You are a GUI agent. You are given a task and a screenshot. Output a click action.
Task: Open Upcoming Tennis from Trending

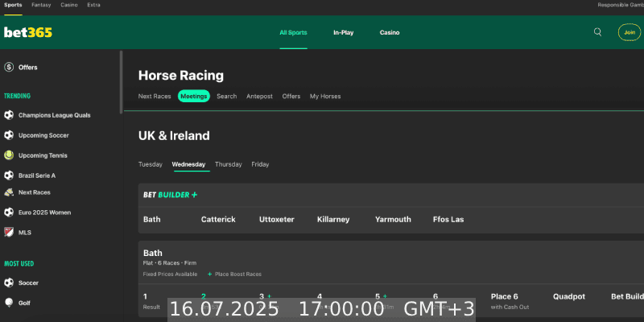coord(43,155)
